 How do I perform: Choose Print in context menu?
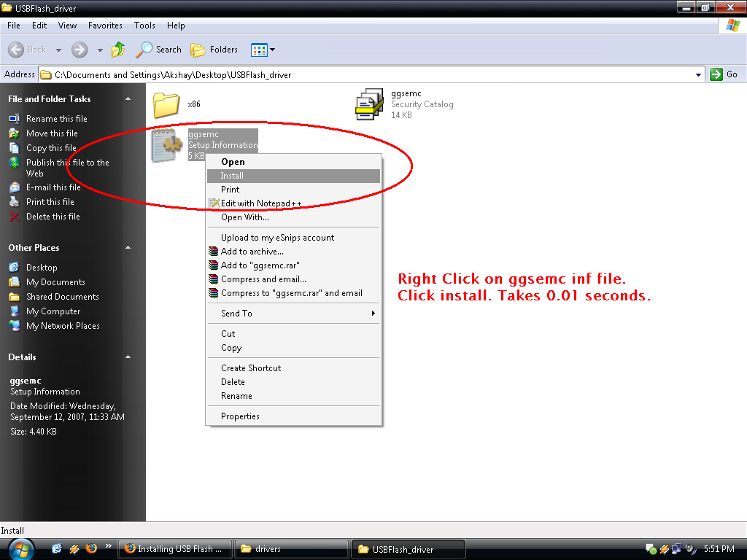293,190
